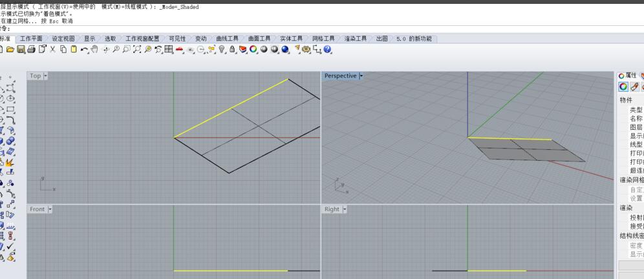Click the Open file folder icon

coord(10,50)
